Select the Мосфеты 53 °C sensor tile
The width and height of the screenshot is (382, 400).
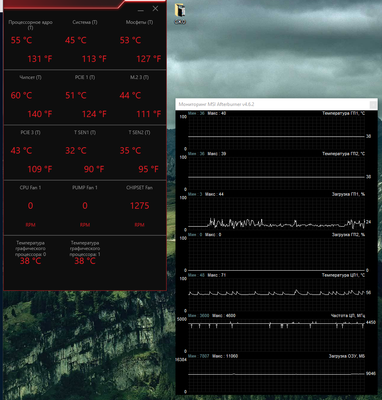click(x=139, y=42)
